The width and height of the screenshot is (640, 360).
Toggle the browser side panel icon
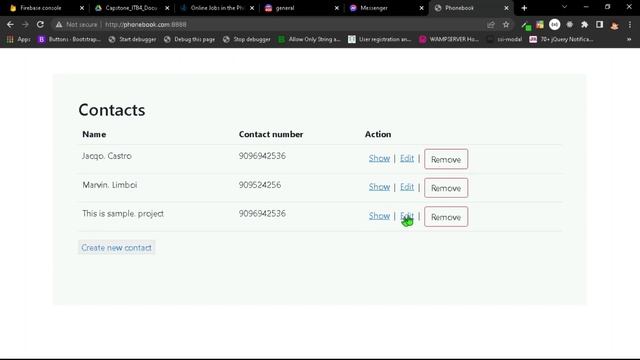[x=599, y=24]
